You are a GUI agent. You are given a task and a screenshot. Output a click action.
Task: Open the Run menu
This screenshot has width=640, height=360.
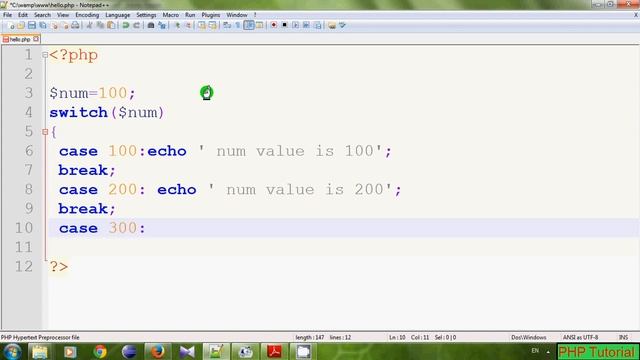[x=190, y=15]
